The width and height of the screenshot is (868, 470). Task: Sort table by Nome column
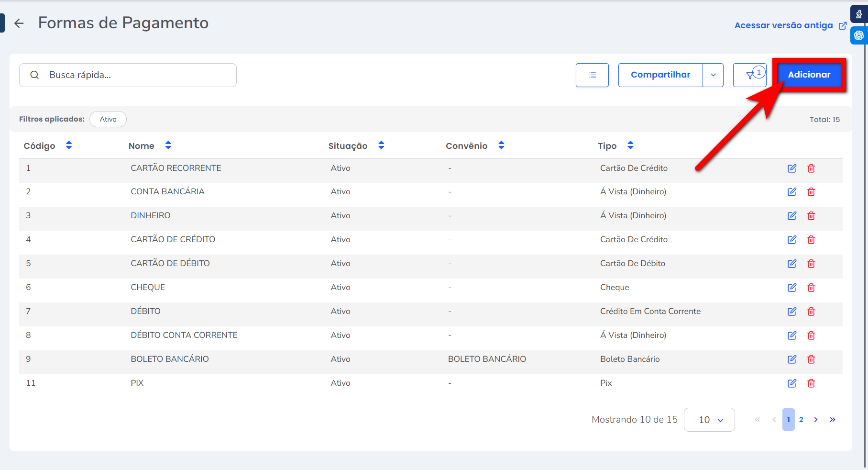pyautogui.click(x=168, y=145)
